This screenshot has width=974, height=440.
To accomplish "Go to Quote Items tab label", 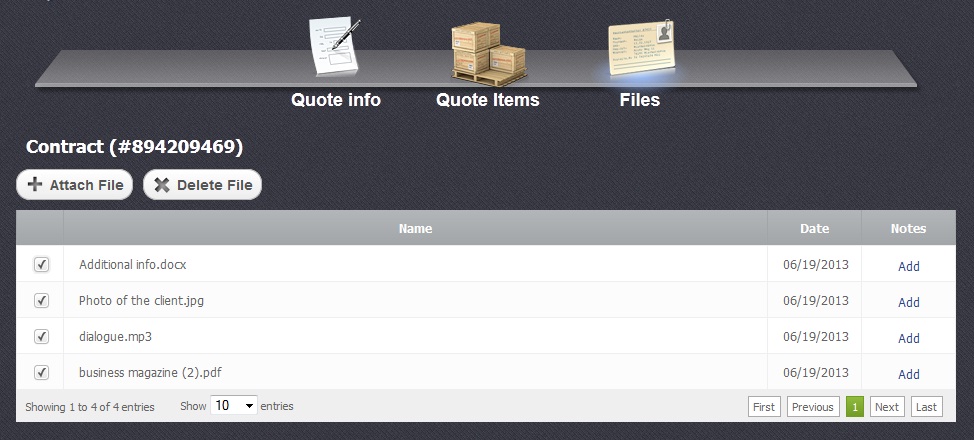I will pos(487,100).
